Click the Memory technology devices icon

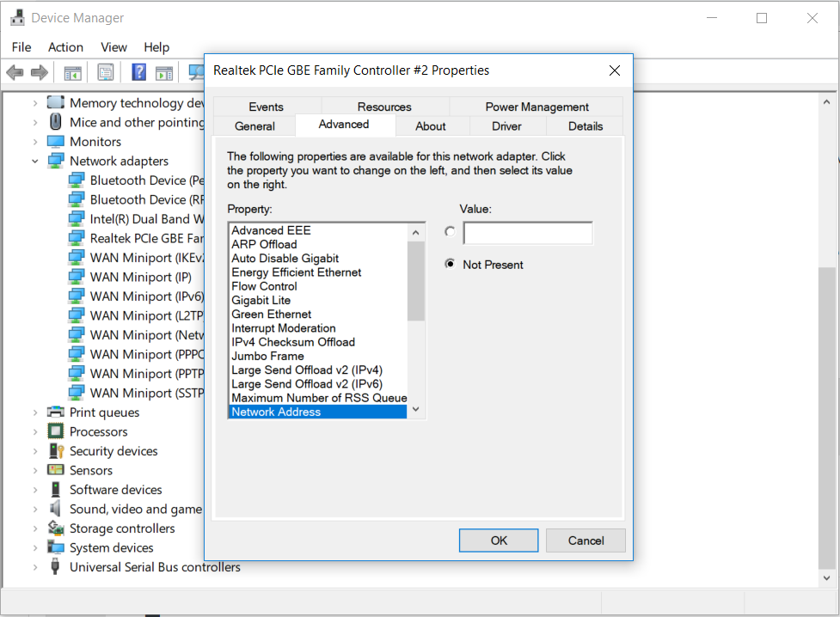(x=56, y=102)
